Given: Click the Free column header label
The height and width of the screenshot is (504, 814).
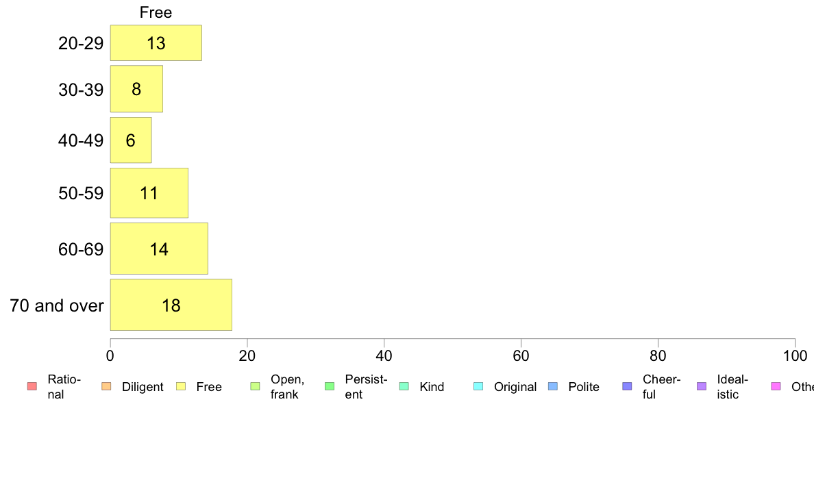Looking at the screenshot, I should [156, 12].
